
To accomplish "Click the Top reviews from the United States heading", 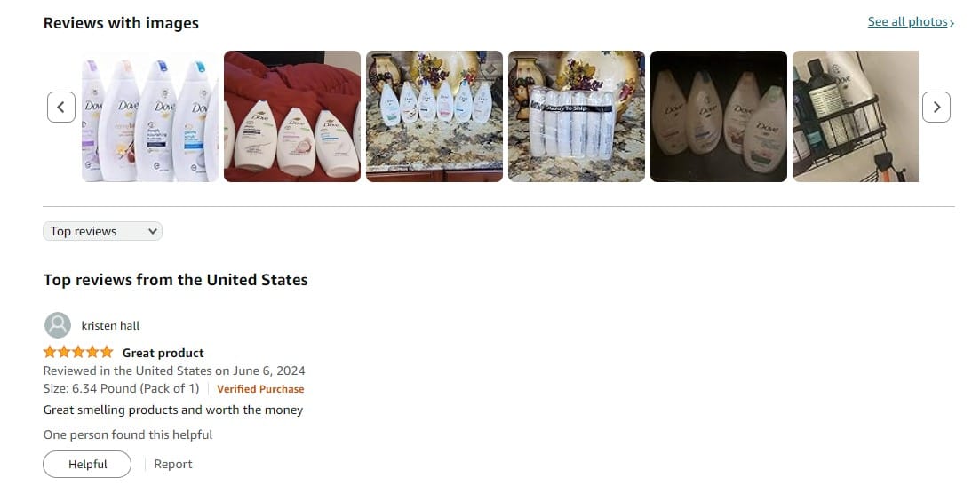I will pyautogui.click(x=176, y=280).
